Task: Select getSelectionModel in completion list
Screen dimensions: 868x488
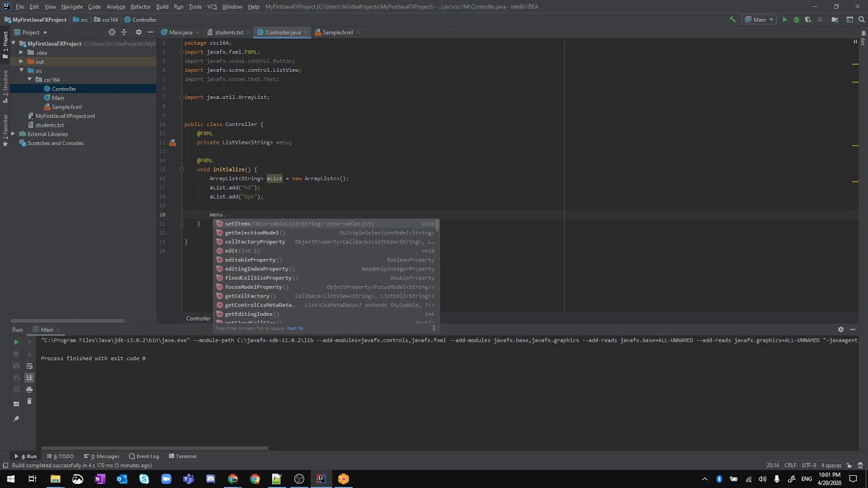Action: point(327,232)
